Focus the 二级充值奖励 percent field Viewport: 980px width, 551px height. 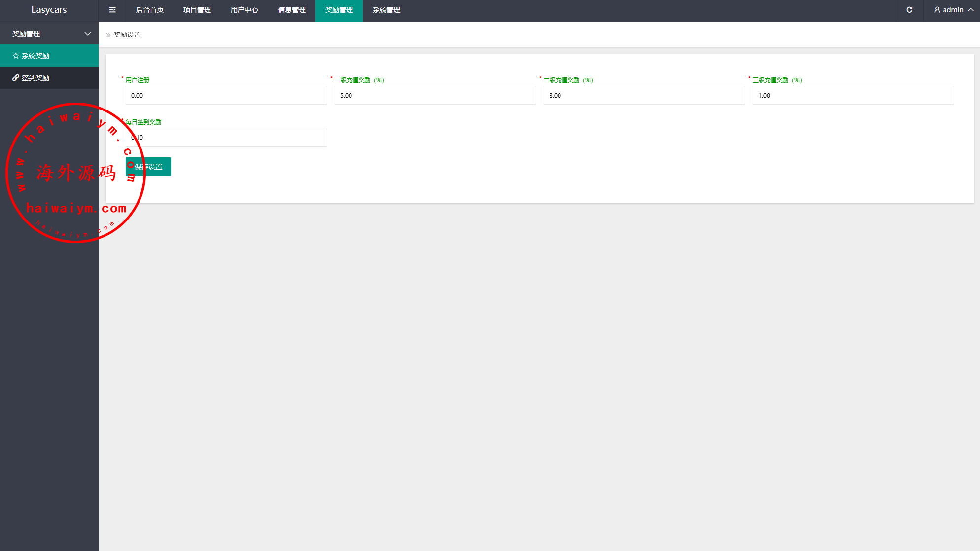[644, 95]
